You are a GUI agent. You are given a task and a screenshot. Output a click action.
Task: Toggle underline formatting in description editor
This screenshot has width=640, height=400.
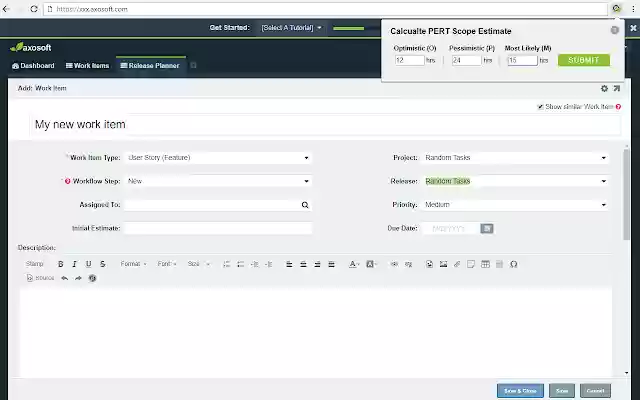coord(88,264)
